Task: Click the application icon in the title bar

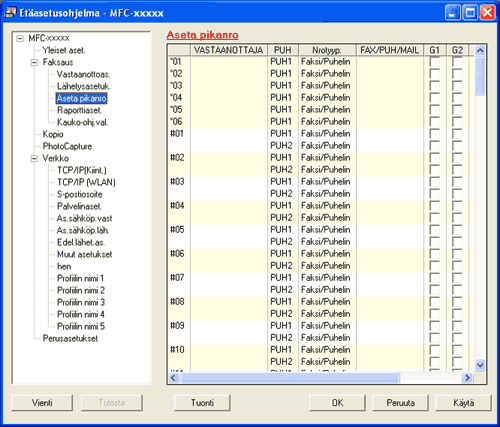Action: pos(10,13)
